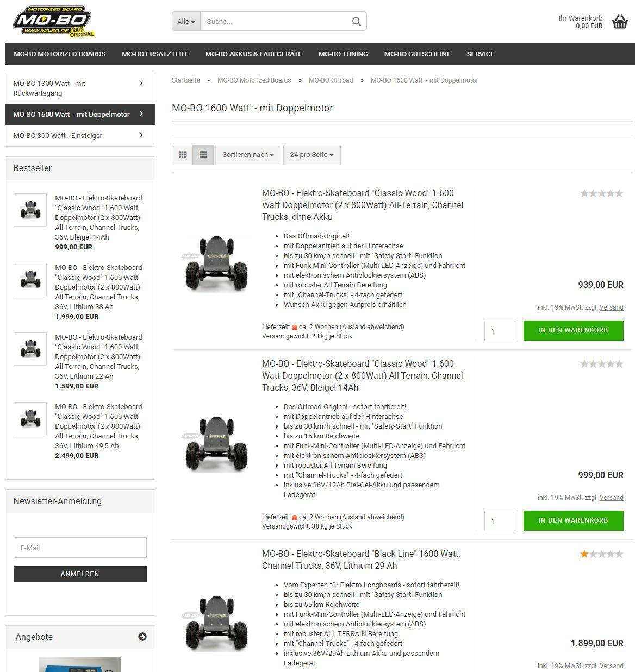Click the magnifying glass search icon
The image size is (635, 672).
click(356, 22)
